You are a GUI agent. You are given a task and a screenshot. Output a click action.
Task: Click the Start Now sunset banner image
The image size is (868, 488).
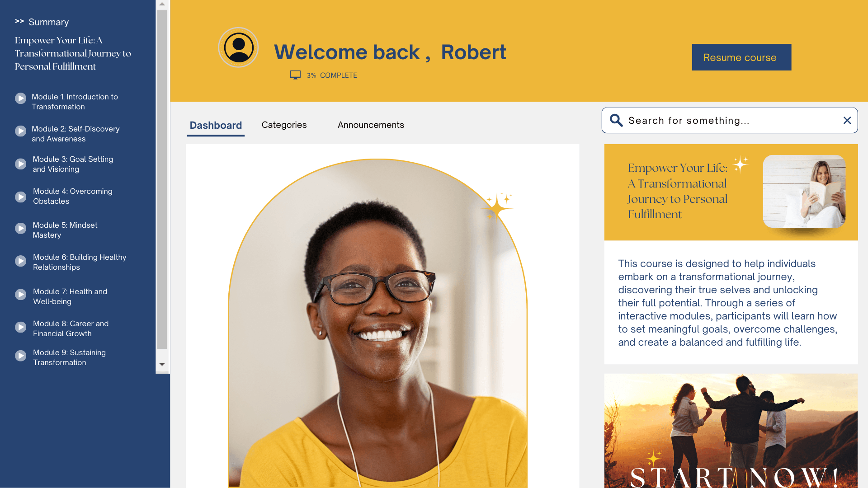pos(731,431)
